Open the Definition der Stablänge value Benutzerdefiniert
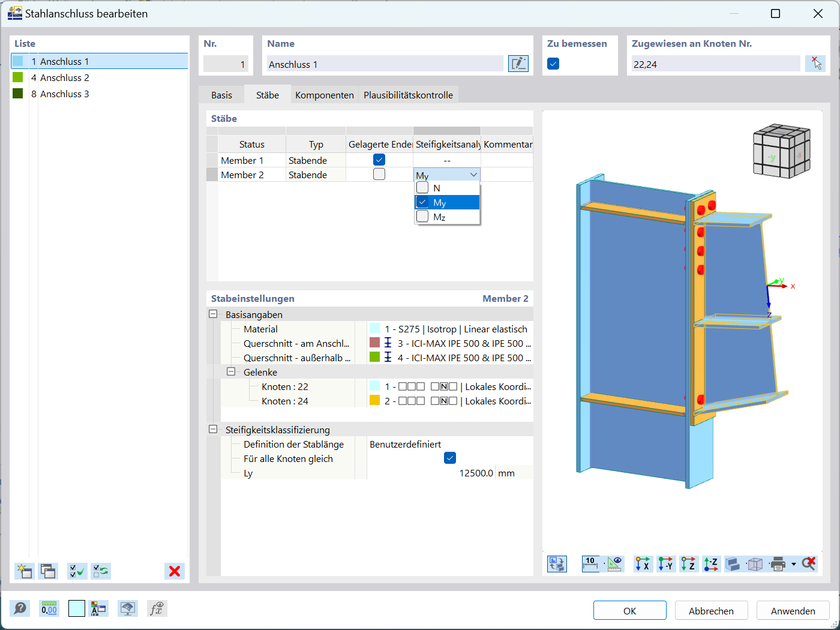840x630 pixels. pos(450,444)
